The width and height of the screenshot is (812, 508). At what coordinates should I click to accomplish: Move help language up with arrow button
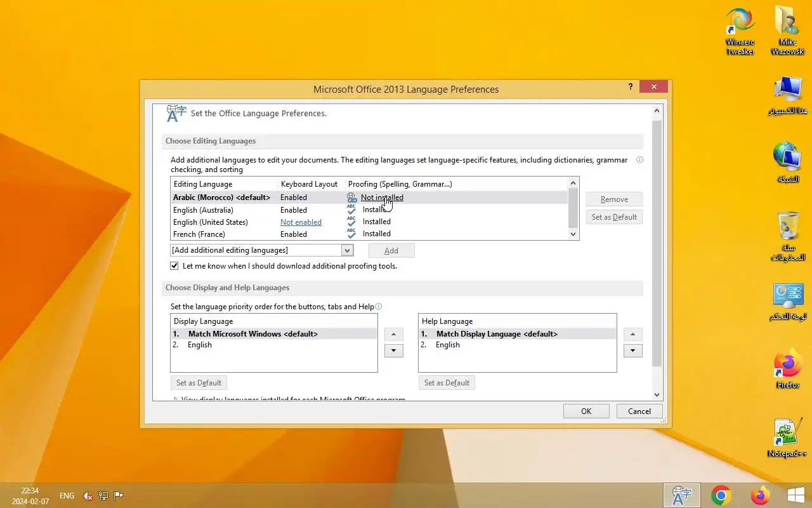click(633, 335)
